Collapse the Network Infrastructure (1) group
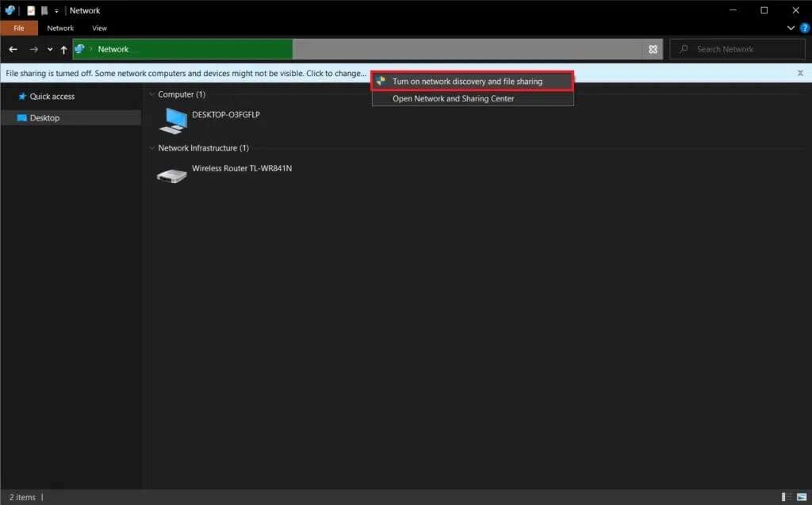812x505 pixels. (152, 148)
